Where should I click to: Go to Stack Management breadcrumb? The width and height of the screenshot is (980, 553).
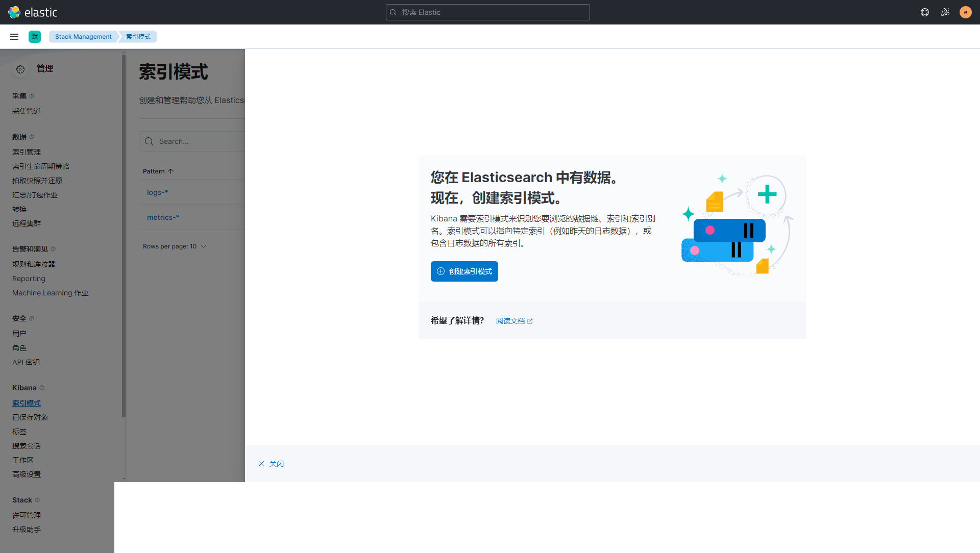click(x=83, y=37)
